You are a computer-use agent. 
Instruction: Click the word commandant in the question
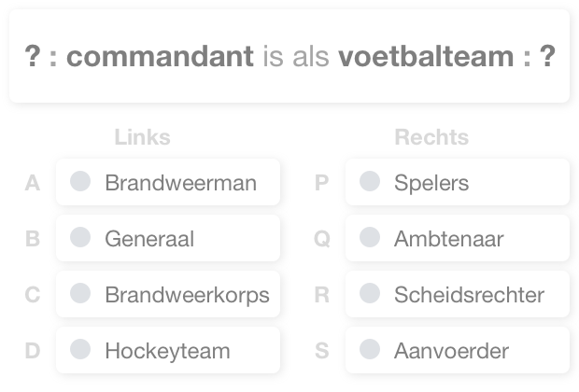click(160, 56)
